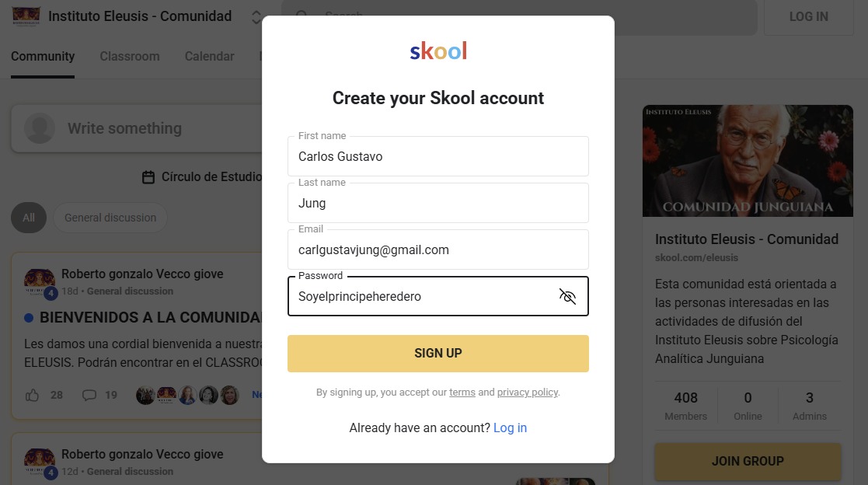Click the Skool logo in the signup dialog

[438, 52]
